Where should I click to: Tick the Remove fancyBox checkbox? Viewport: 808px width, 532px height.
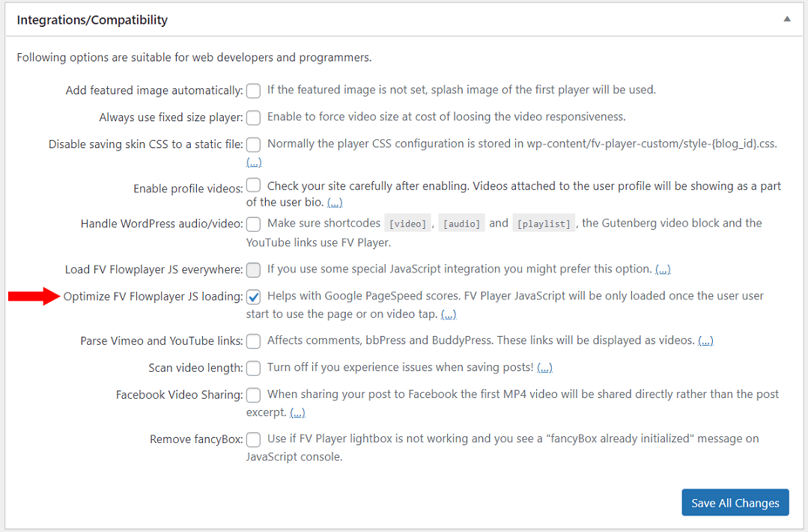point(253,439)
